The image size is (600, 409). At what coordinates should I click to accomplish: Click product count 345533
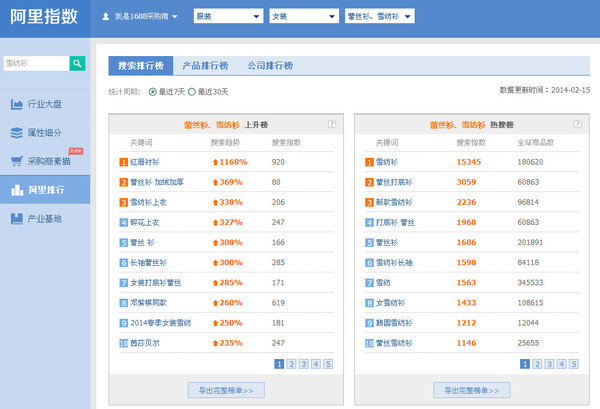(x=530, y=283)
